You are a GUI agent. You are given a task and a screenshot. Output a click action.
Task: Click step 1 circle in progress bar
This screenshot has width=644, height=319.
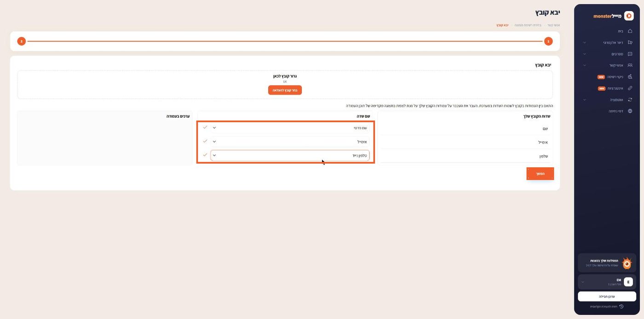[548, 41]
